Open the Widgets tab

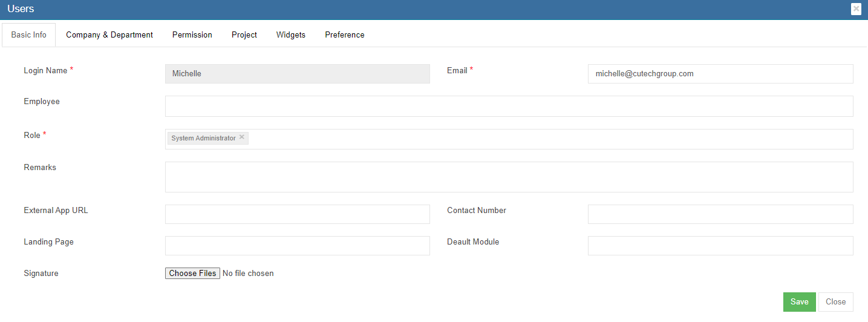(291, 35)
